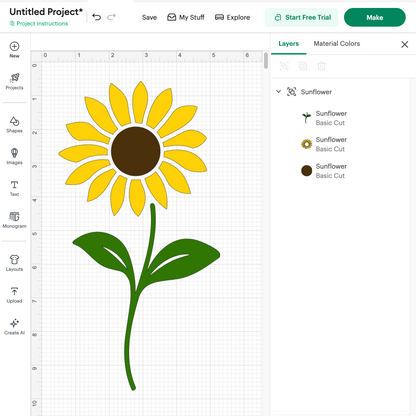
Task: Redo the last undone action
Action: point(111,17)
